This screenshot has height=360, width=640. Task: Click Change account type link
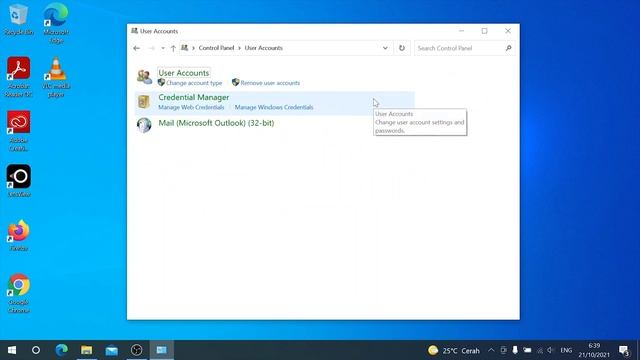[x=194, y=83]
